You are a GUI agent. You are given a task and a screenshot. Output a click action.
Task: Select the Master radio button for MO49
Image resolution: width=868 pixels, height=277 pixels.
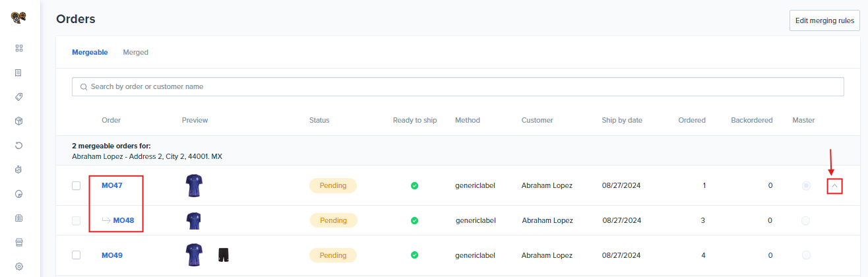(x=805, y=255)
